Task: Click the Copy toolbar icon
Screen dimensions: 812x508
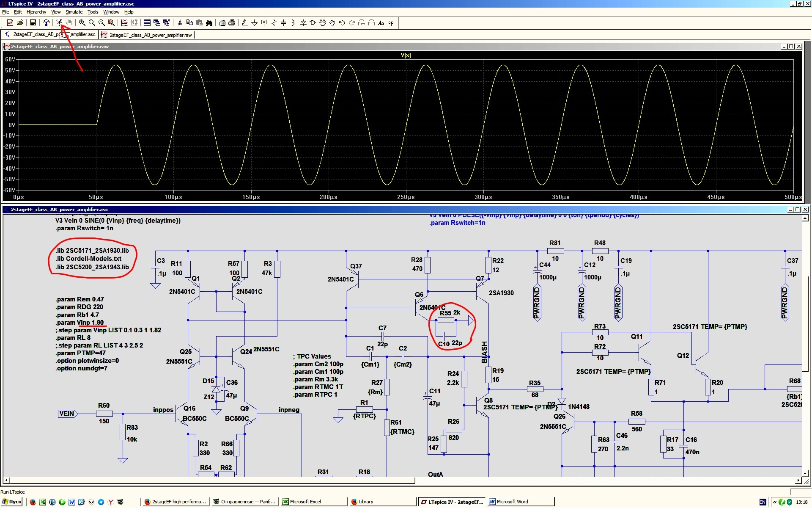Action: click(x=189, y=22)
